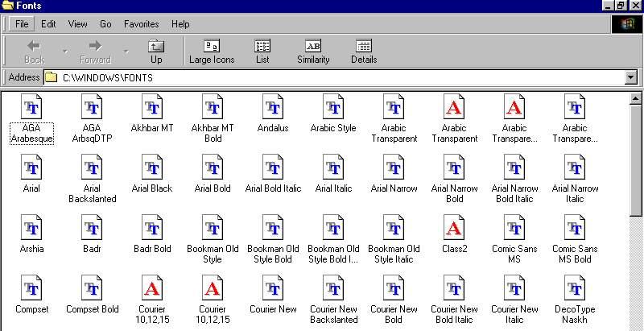Screen dimensions: 644x331
Task: Select the Badr Bold font icon
Action: [x=152, y=227]
